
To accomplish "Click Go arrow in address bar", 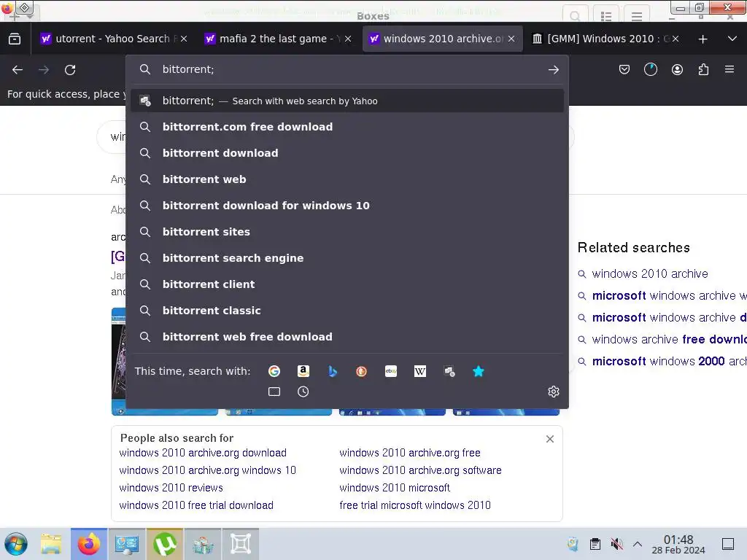I will [x=553, y=70].
